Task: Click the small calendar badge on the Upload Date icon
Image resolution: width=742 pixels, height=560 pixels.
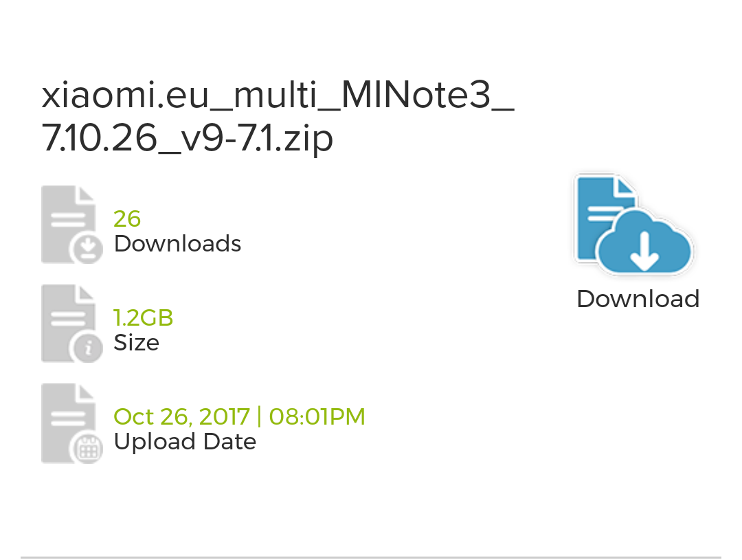Action: (87, 448)
